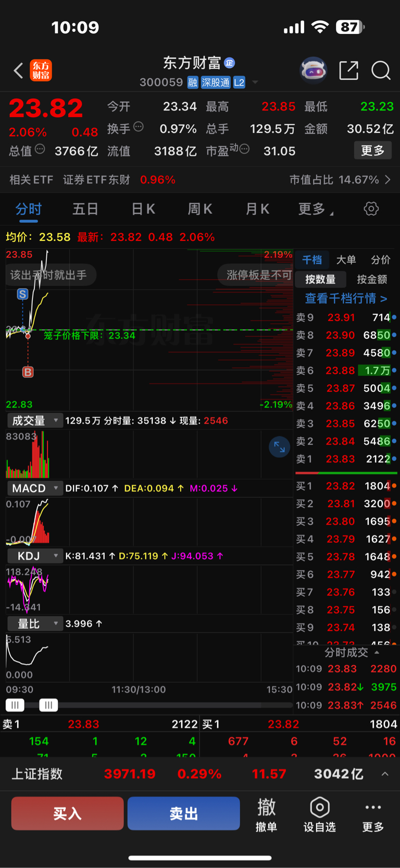Tap the left timeline range handle
Screen dimensions: 400x868
(x=15, y=705)
